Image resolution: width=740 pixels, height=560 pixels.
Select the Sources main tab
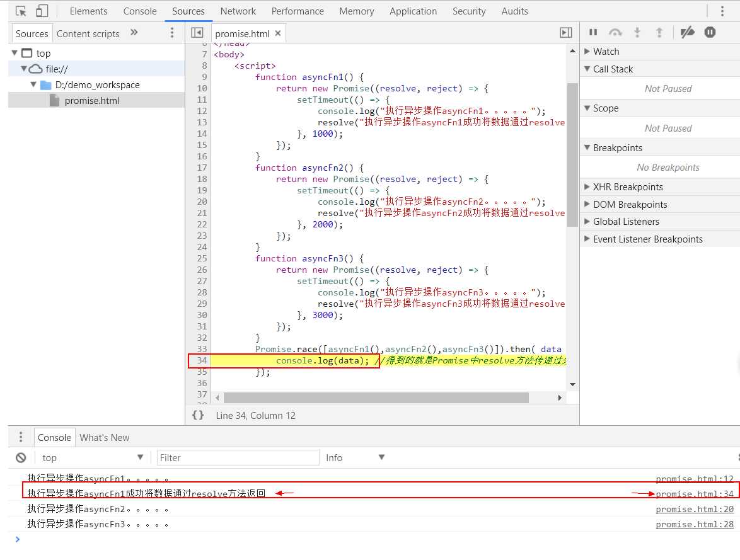[188, 11]
